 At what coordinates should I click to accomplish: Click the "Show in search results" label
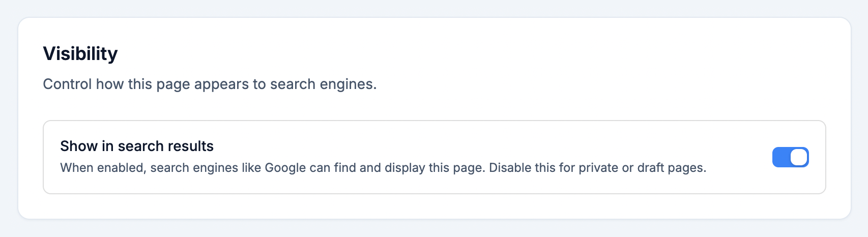tap(136, 146)
